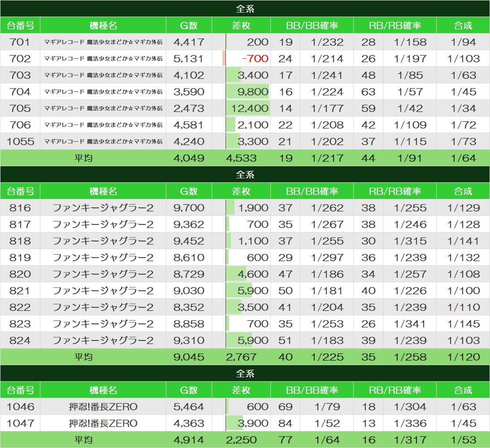Click machine number 1046 cell
Image resolution: width=490 pixels, height=448 pixels.
pyautogui.click(x=20, y=406)
